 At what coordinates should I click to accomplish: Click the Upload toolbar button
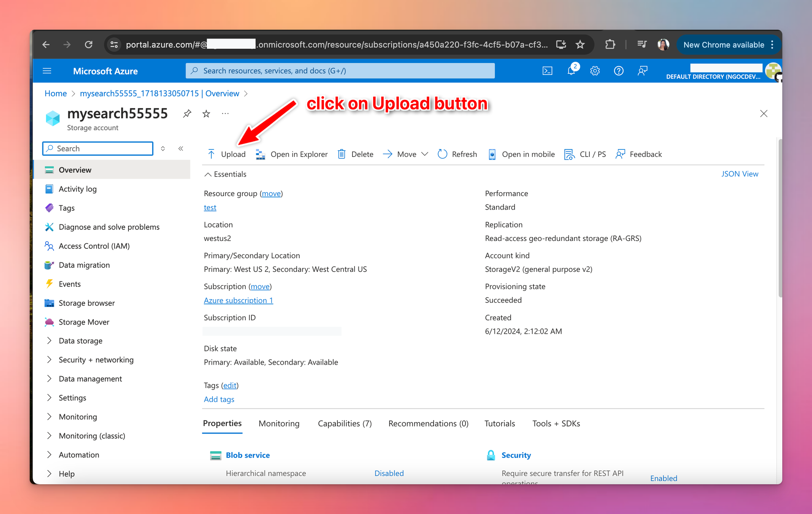(227, 154)
